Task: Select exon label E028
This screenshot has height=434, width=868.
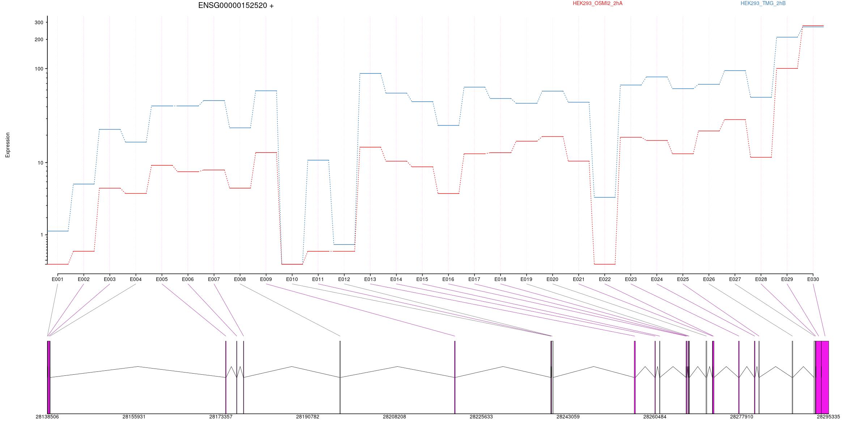Action: click(761, 279)
